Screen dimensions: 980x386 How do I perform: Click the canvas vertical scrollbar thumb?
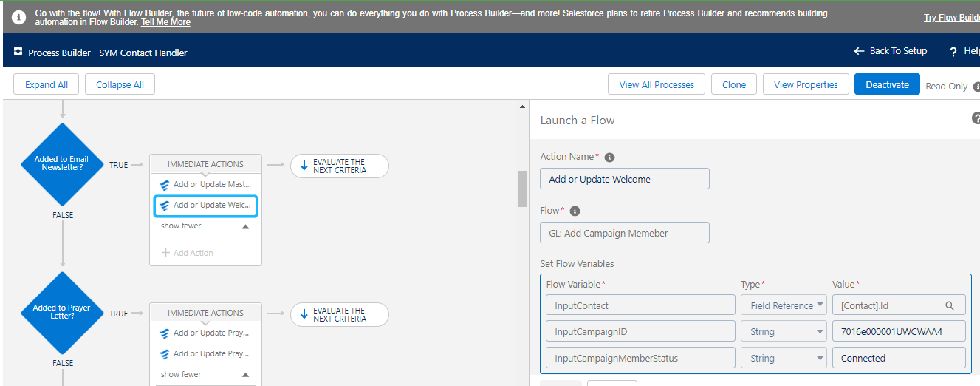[523, 189]
